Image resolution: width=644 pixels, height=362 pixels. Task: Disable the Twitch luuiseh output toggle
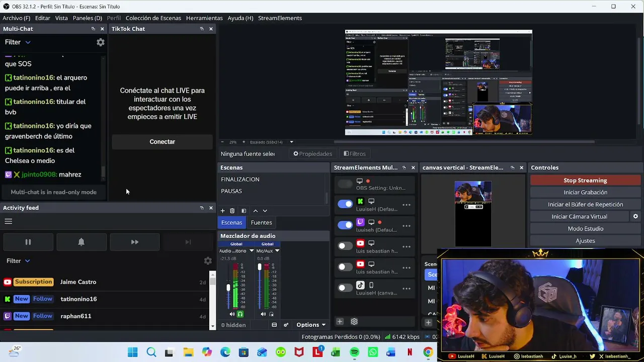345,225
